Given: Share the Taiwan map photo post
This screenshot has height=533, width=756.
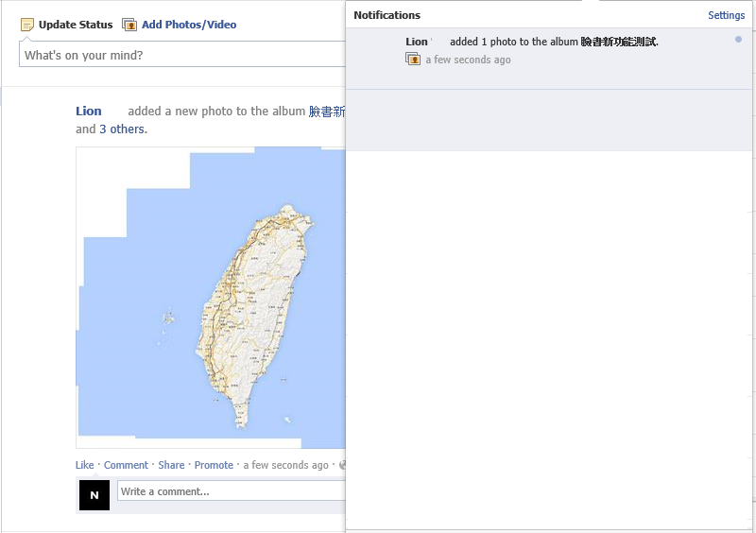Looking at the screenshot, I should tap(171, 465).
